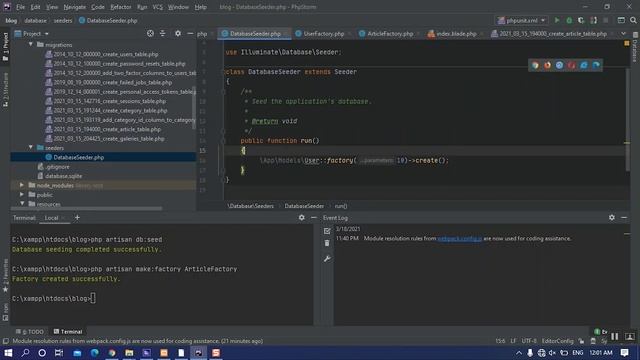Open the VCS menu

pyautogui.click(x=158, y=7)
